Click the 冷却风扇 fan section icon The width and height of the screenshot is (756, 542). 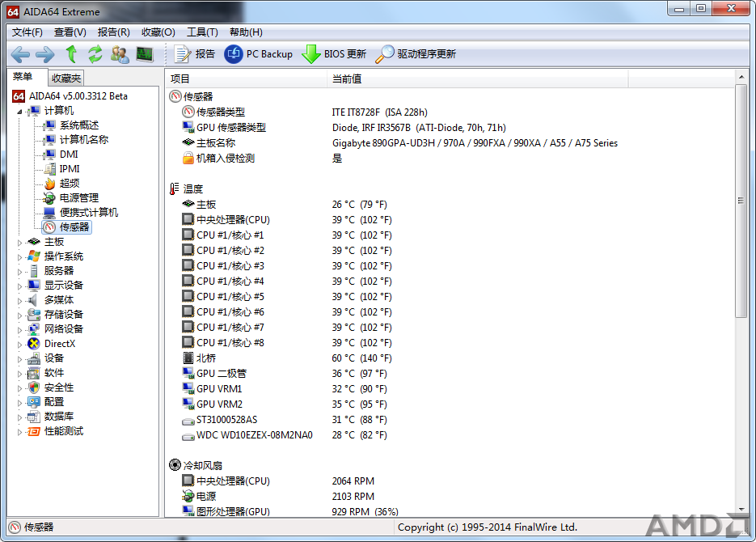point(175,465)
